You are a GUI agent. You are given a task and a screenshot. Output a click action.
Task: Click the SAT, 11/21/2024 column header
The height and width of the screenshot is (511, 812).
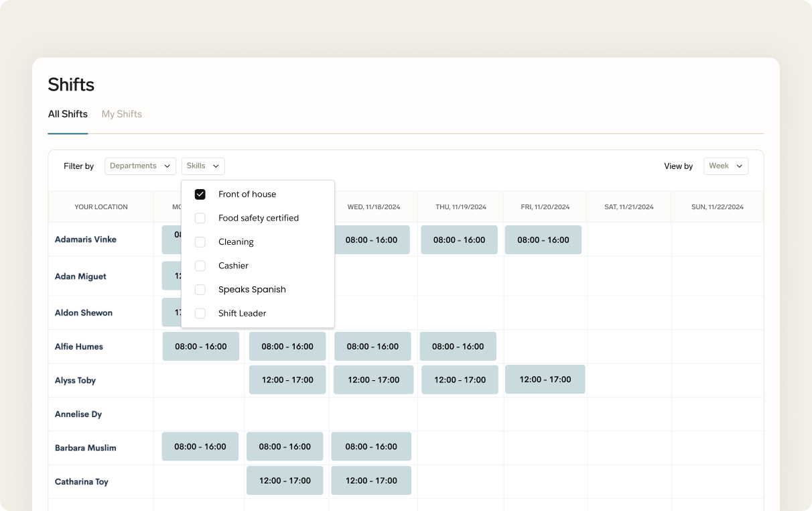coord(629,207)
